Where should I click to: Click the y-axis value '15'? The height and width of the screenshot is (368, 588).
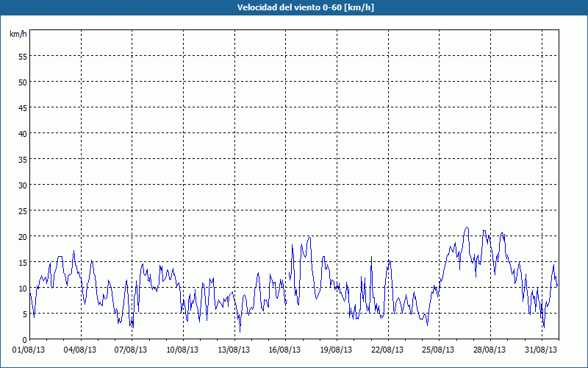[23, 262]
